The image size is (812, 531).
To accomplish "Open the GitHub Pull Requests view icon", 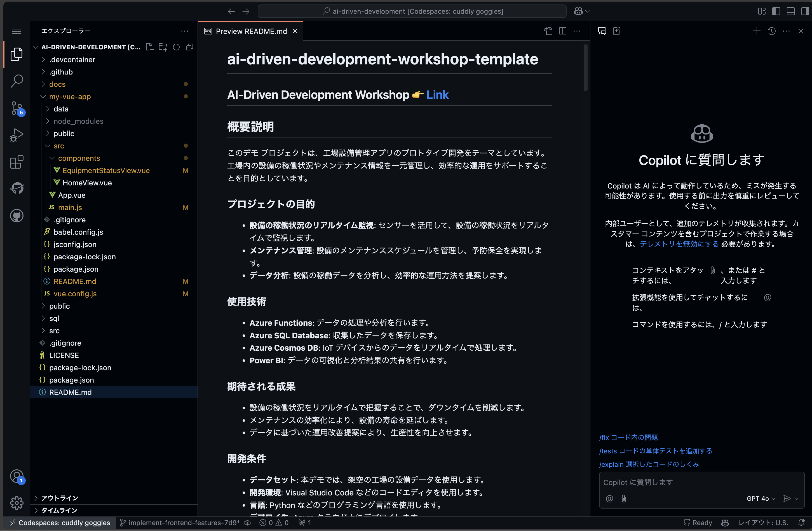I will pos(17,188).
